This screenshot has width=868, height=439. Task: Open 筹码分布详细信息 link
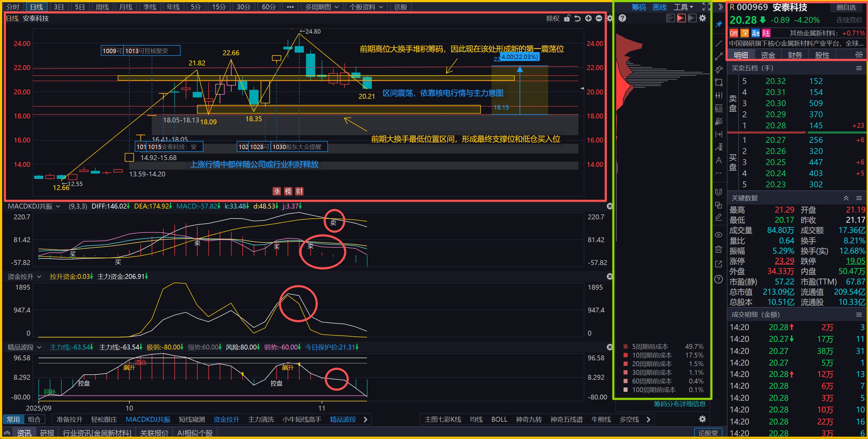click(x=679, y=404)
